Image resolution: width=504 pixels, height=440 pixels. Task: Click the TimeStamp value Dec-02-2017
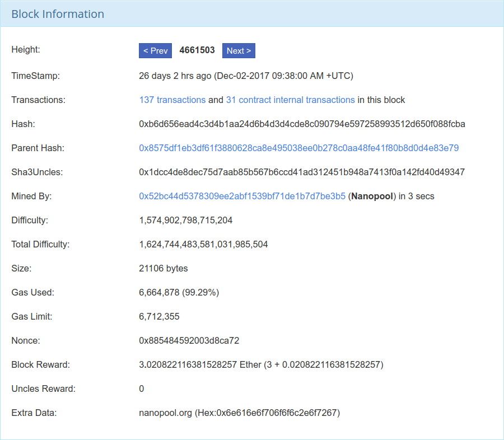(x=246, y=76)
